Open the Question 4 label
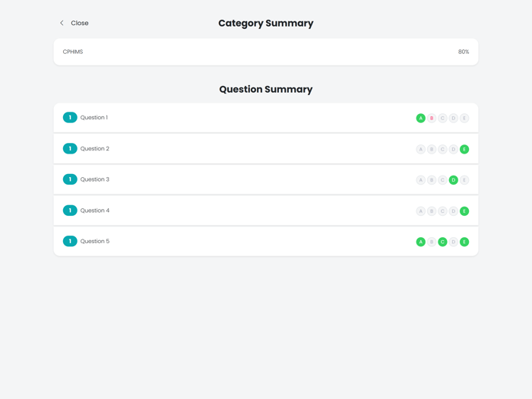532x399 pixels. click(95, 211)
